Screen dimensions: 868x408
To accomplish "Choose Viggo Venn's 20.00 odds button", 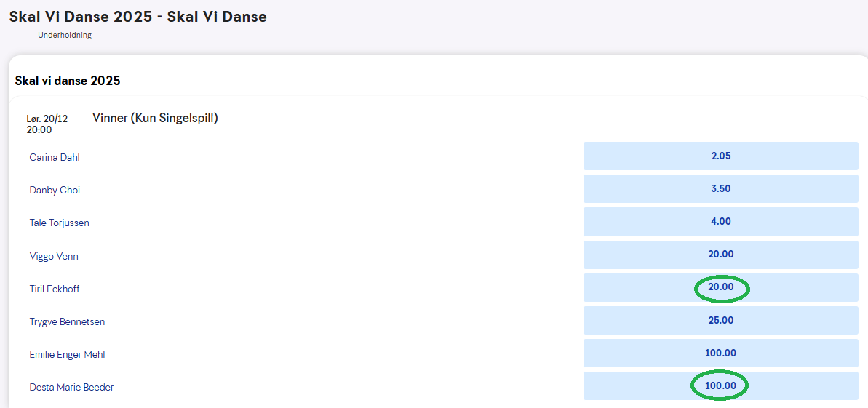I will 720,255.
